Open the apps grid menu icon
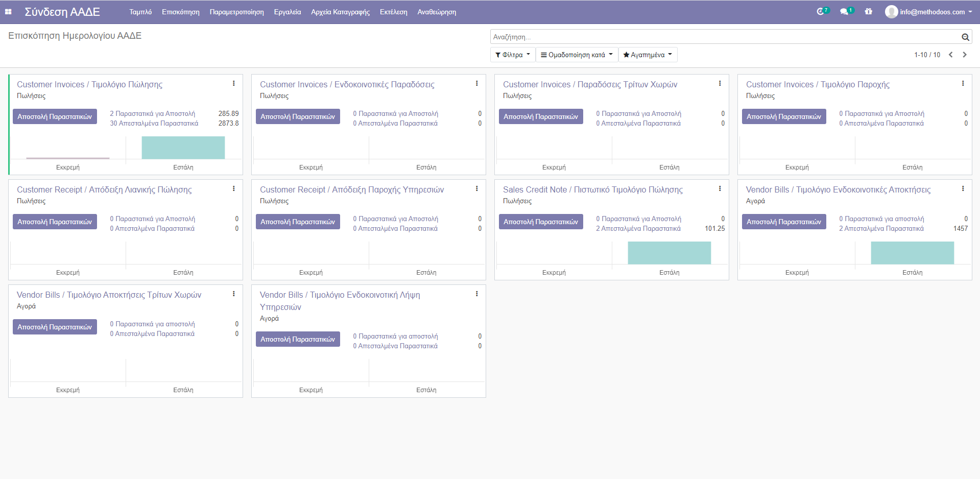 coord(8,12)
